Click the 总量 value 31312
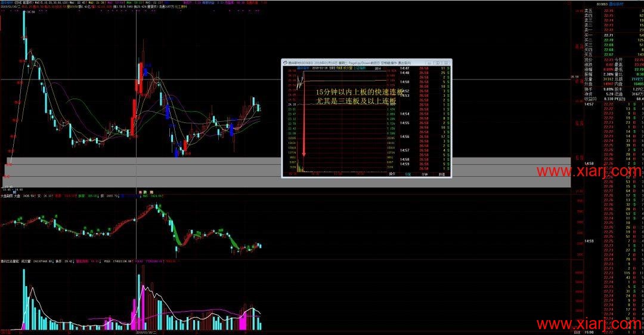644x335 pixels. pos(608,79)
